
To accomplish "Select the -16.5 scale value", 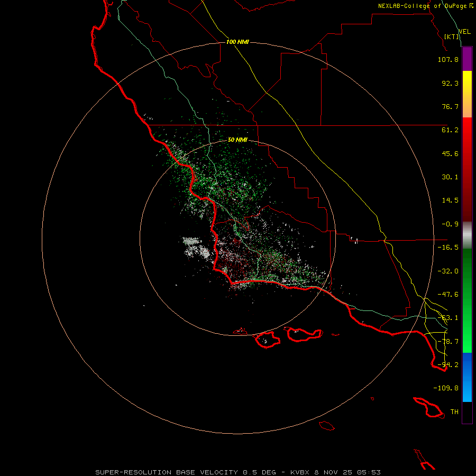I will [448, 248].
